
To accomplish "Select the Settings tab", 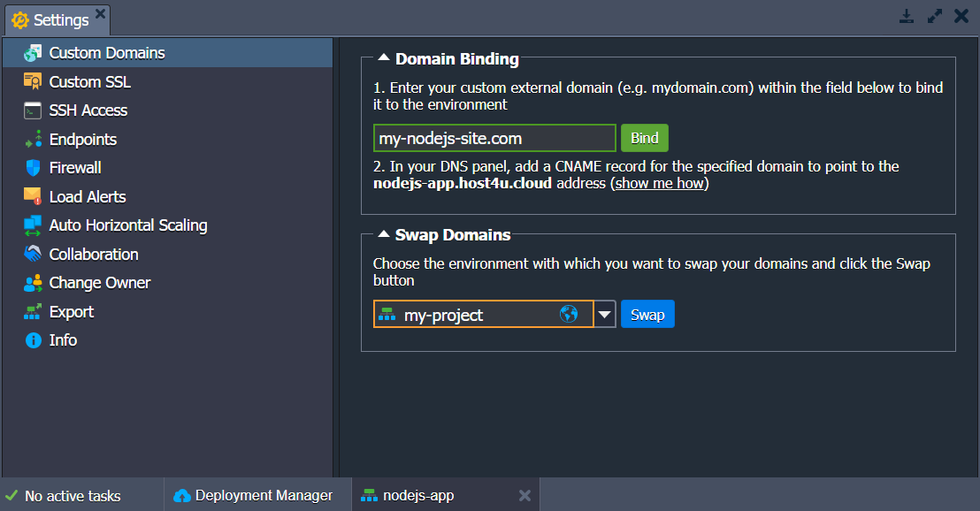I will [x=55, y=18].
